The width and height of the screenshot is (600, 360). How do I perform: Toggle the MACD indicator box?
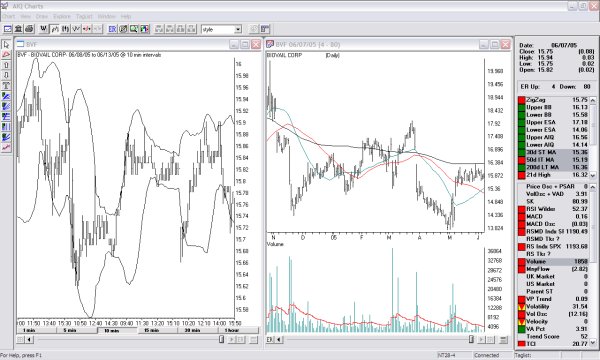[x=522, y=217]
